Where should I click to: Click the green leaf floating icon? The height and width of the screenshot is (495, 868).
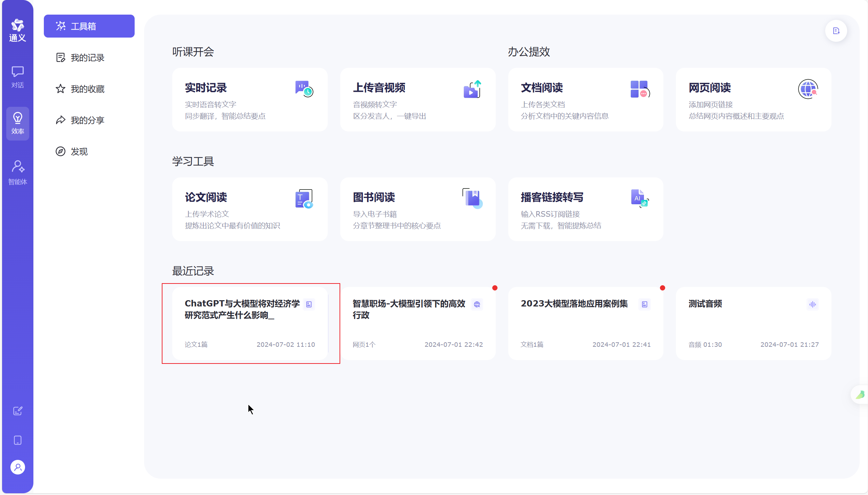[860, 394]
